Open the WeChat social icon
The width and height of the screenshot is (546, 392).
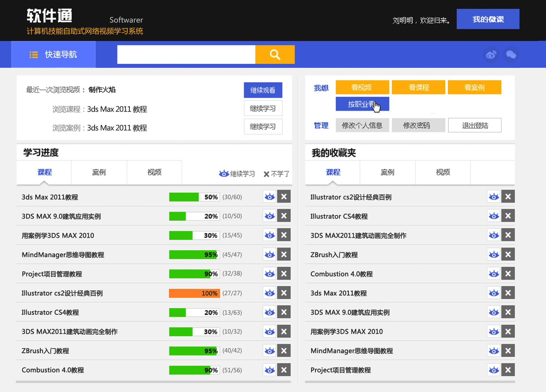pyautogui.click(x=511, y=55)
